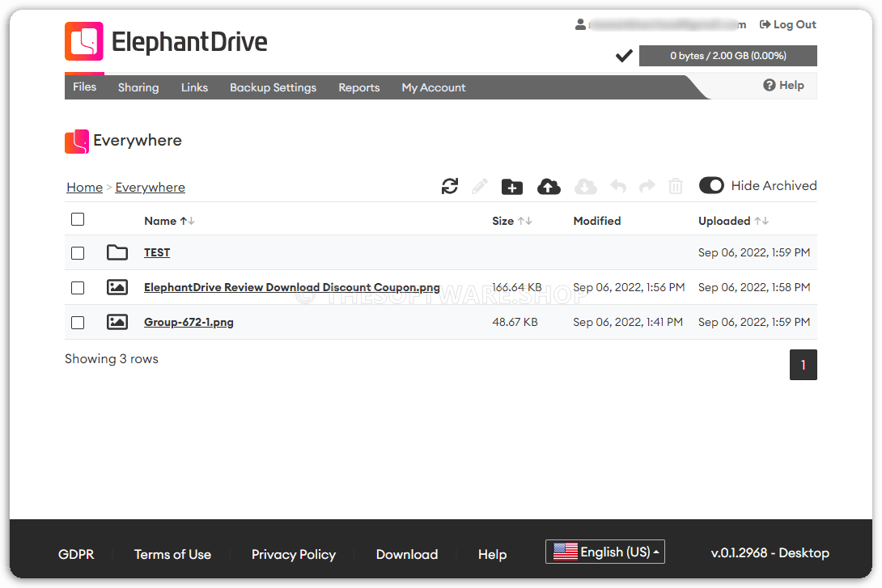
Task: Click page 1 pagination button
Action: [804, 365]
